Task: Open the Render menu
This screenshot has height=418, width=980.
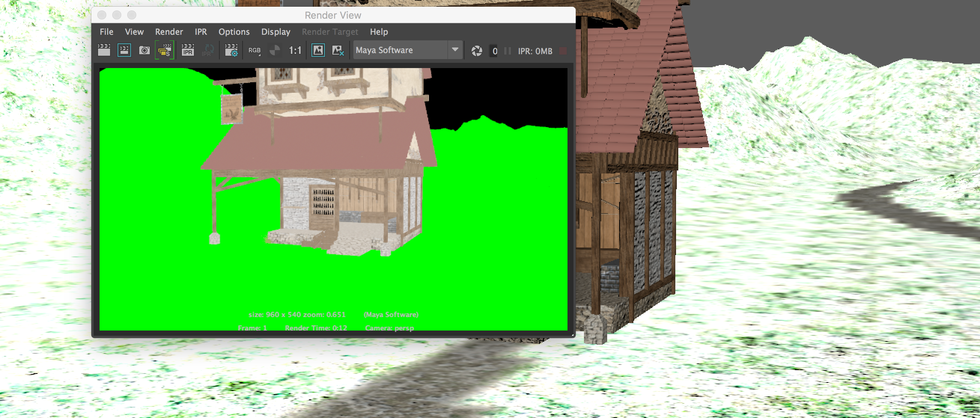Action: (x=168, y=32)
